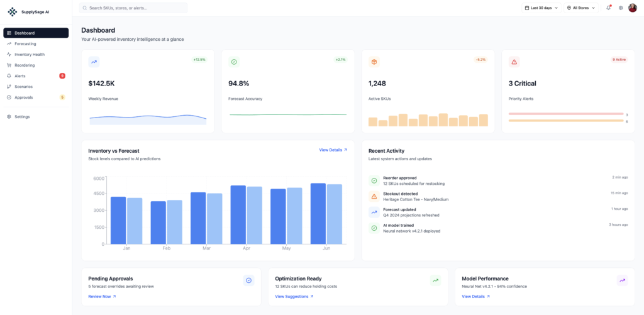
Task: Open the notifications bell icon
Action: [x=608, y=8]
